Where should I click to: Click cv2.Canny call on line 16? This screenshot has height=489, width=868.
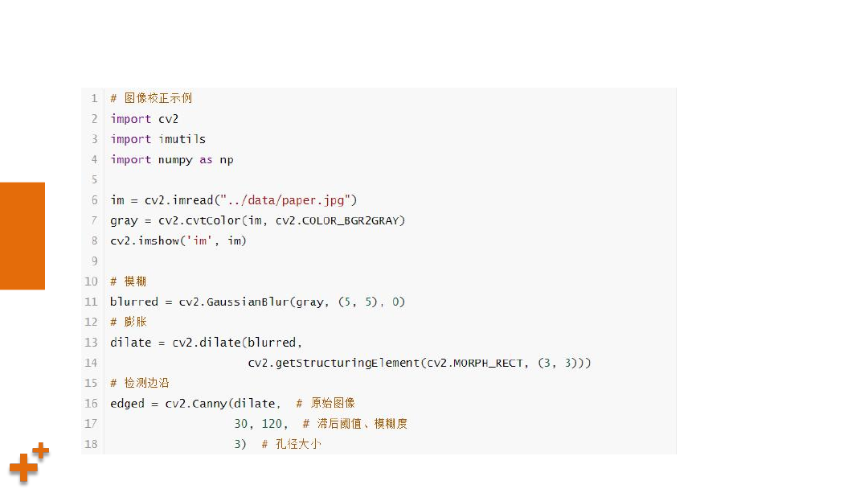[x=223, y=403]
